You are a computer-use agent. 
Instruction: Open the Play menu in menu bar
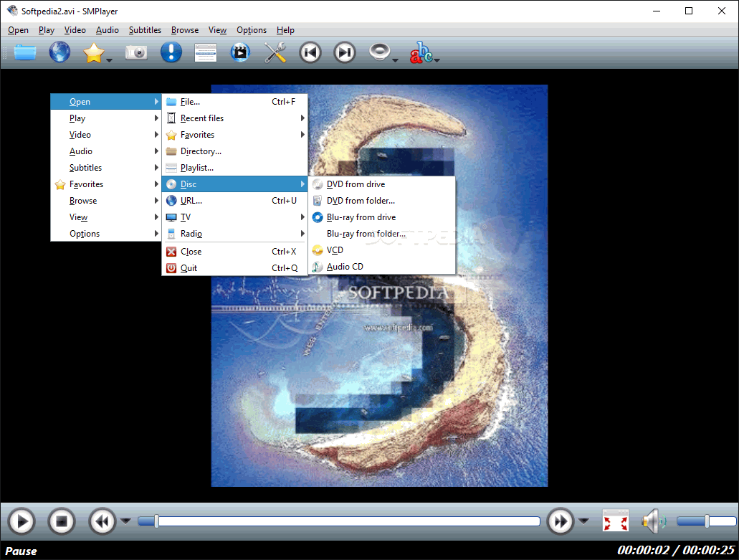tap(47, 30)
